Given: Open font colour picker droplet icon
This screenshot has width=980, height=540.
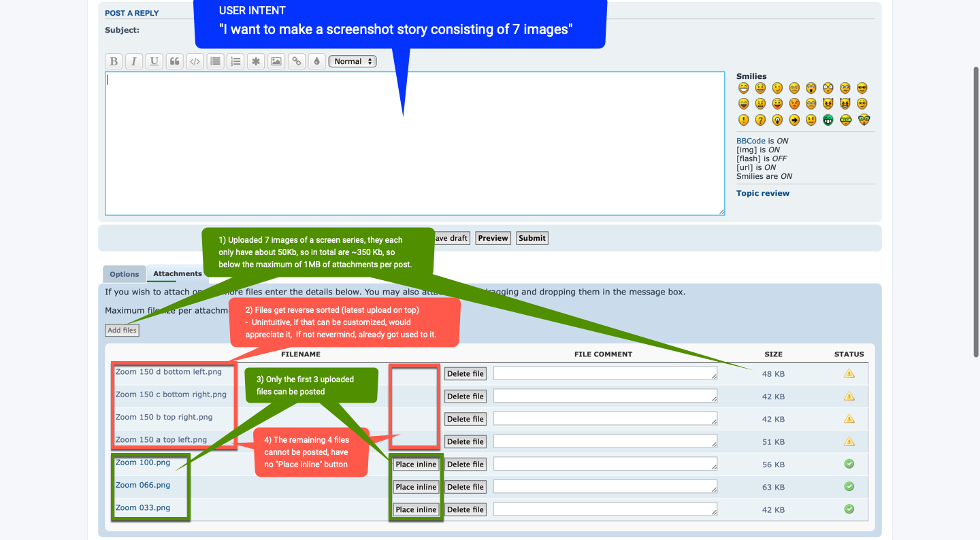Looking at the screenshot, I should tap(316, 61).
